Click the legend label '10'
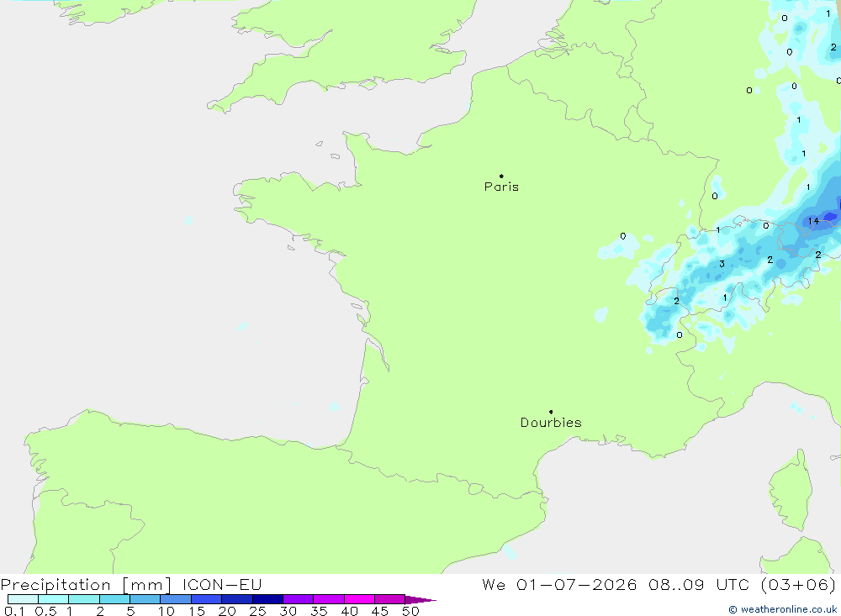 (167, 611)
